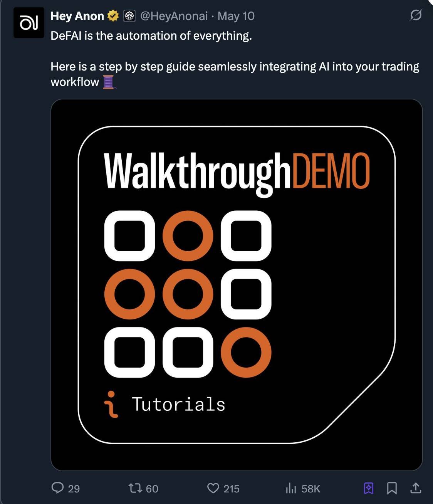The height and width of the screenshot is (504, 433).
Task: Click the 29 replies count
Action: coord(74,489)
